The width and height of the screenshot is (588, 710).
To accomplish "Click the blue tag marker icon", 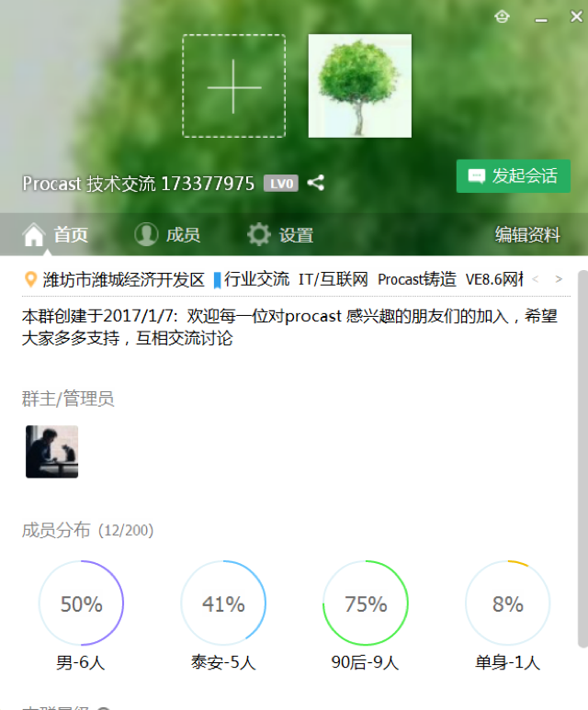I will tap(217, 280).
